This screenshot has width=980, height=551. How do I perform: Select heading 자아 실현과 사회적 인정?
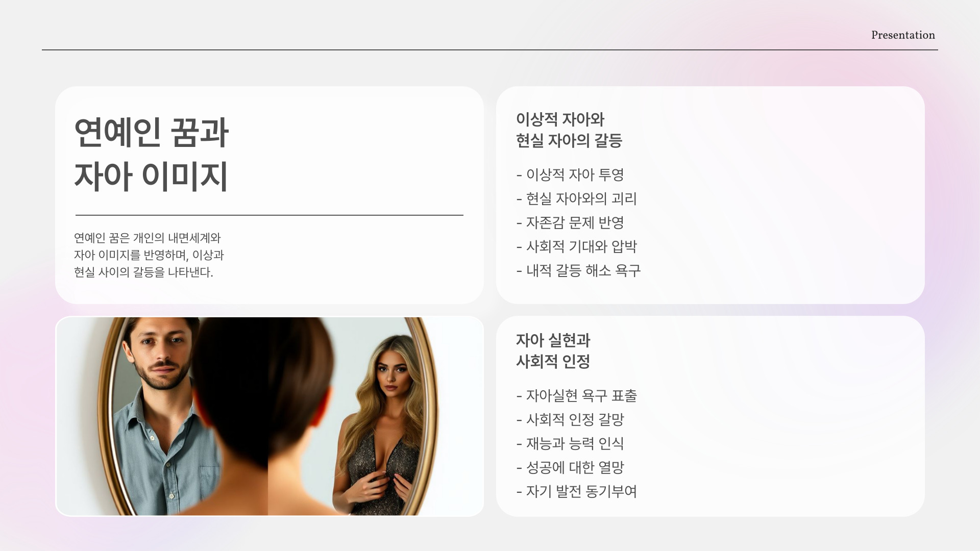point(553,351)
